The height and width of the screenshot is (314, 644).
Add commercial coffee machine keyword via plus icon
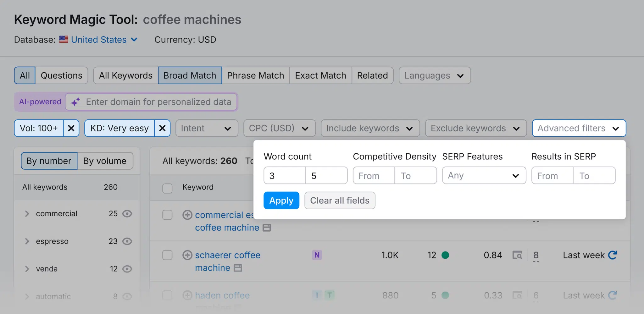[187, 215]
